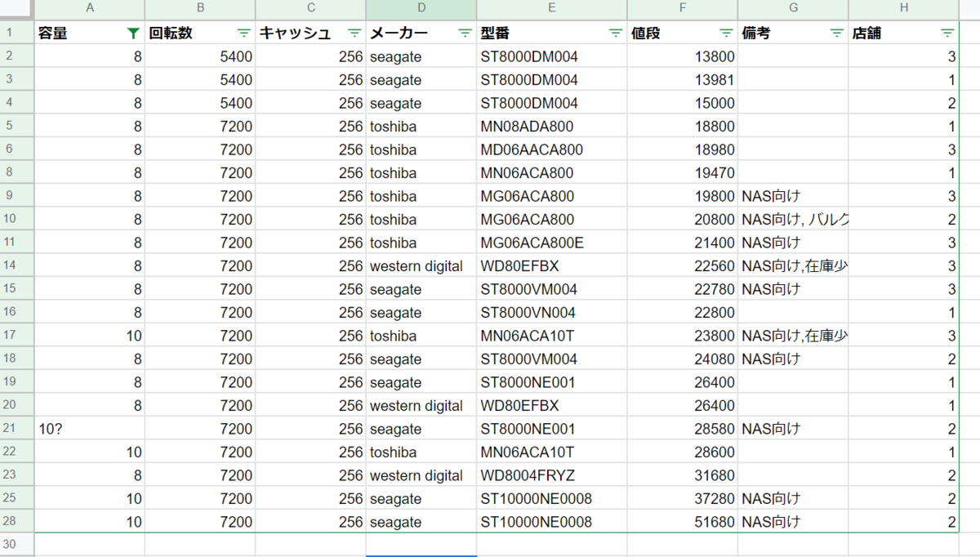Select cell with price 23800

683,336
